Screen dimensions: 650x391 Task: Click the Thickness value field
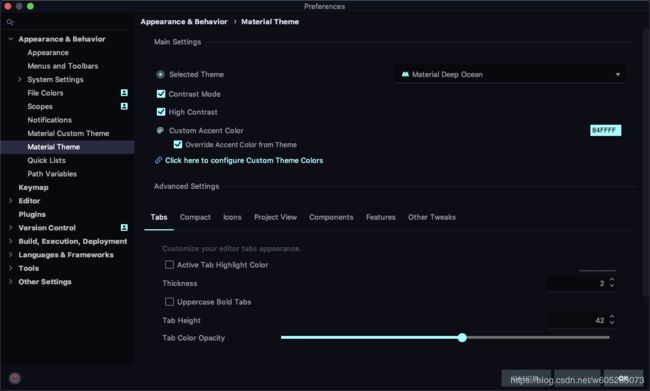(578, 283)
